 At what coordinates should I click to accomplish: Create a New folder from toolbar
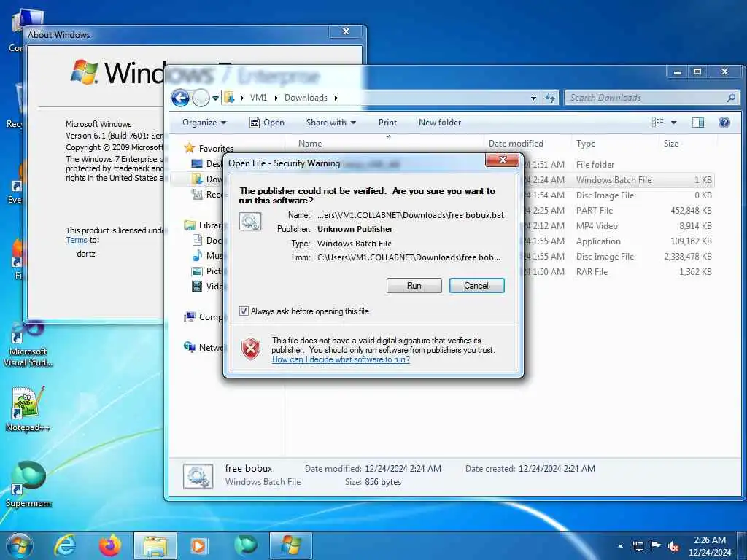(440, 122)
